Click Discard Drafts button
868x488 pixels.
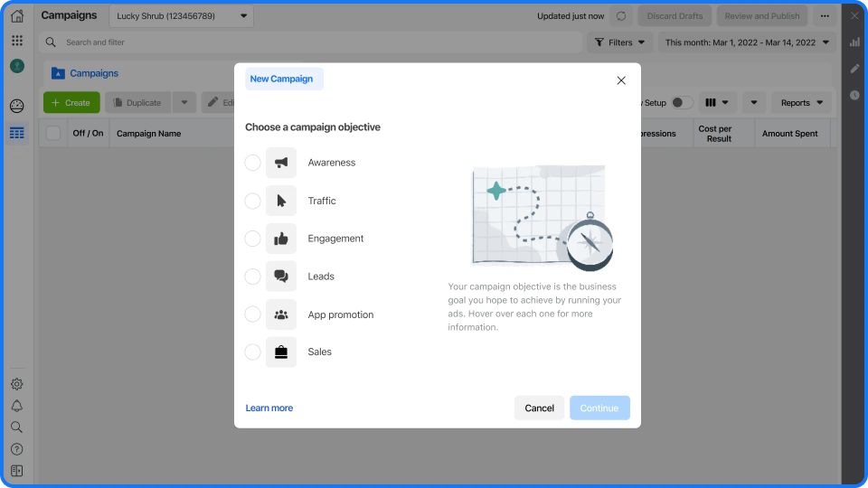pos(675,16)
